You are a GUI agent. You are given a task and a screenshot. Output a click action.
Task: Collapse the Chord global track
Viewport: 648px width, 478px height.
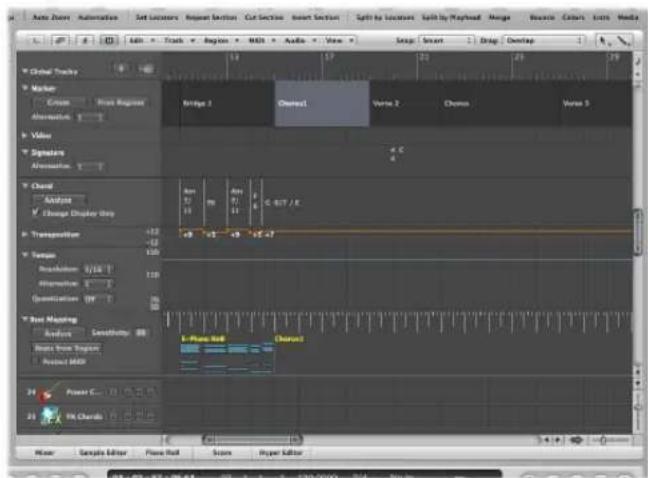click(x=25, y=186)
